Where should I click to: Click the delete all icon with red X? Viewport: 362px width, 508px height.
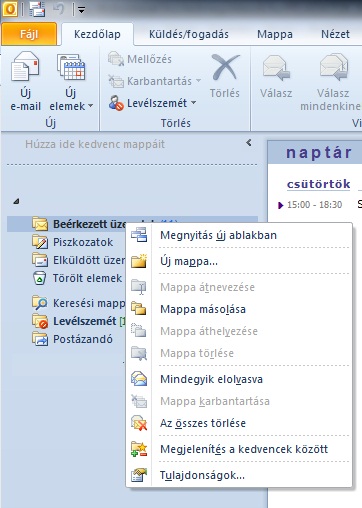tap(139, 423)
